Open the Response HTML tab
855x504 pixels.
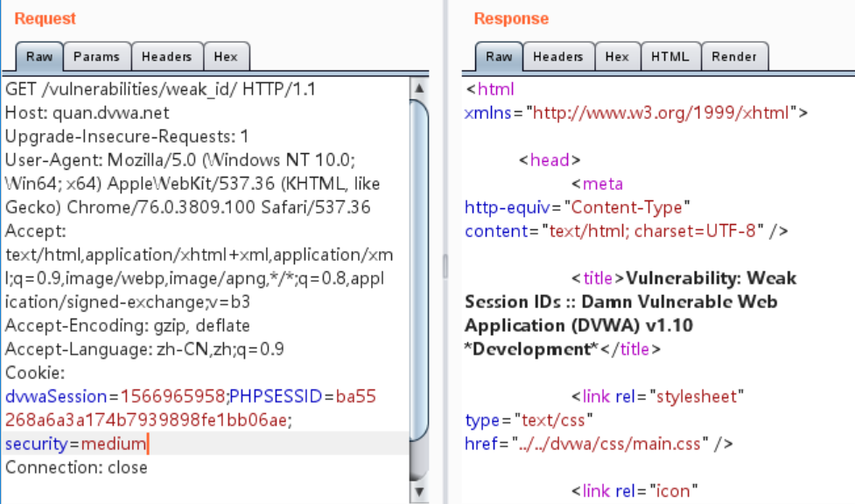pos(670,57)
